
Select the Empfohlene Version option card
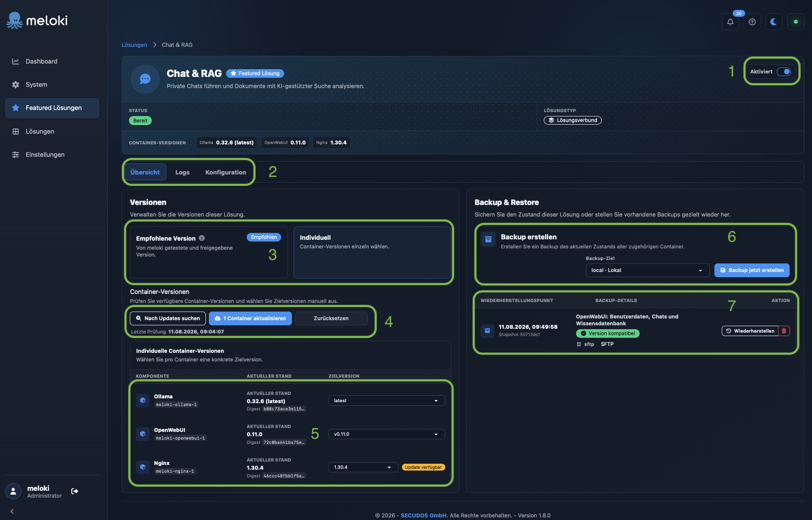point(208,252)
